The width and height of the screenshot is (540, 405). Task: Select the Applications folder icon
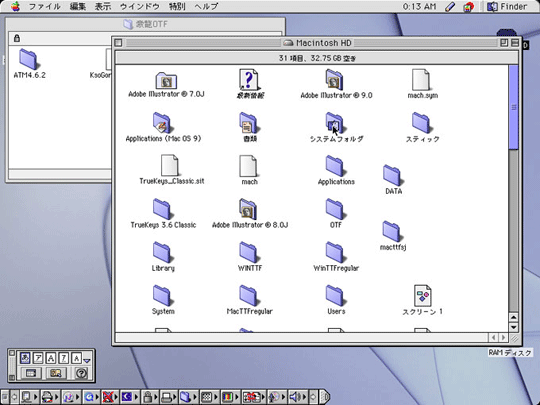(x=335, y=166)
